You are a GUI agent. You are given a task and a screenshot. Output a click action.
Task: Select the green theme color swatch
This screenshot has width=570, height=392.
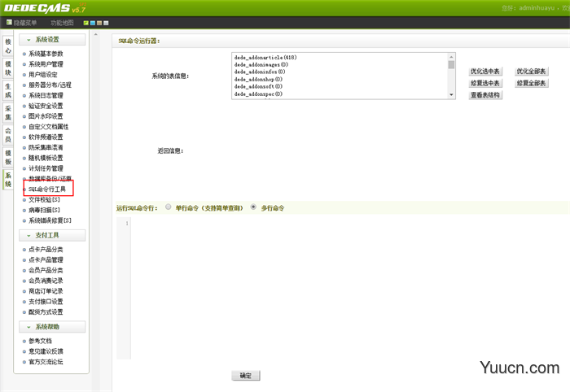(85, 23)
